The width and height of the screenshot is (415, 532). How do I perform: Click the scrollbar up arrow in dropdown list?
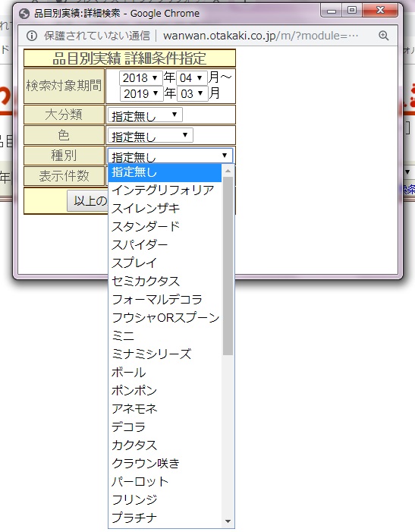click(228, 171)
